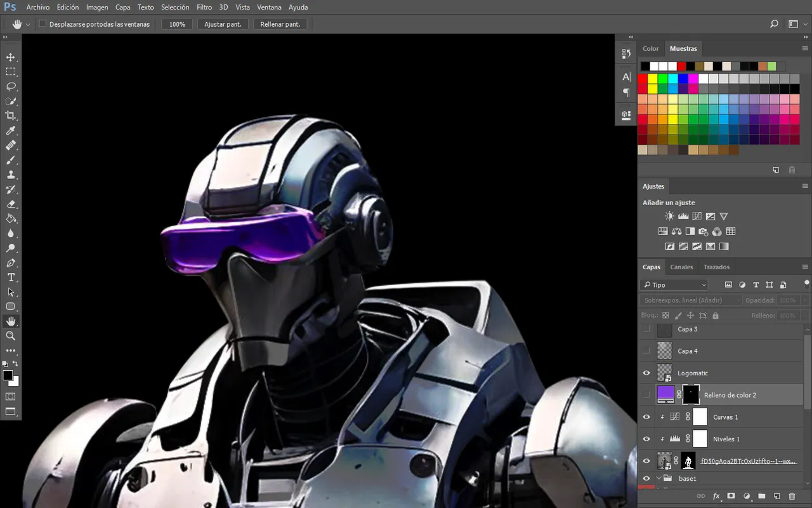Select the History Brush tool

coord(11,189)
